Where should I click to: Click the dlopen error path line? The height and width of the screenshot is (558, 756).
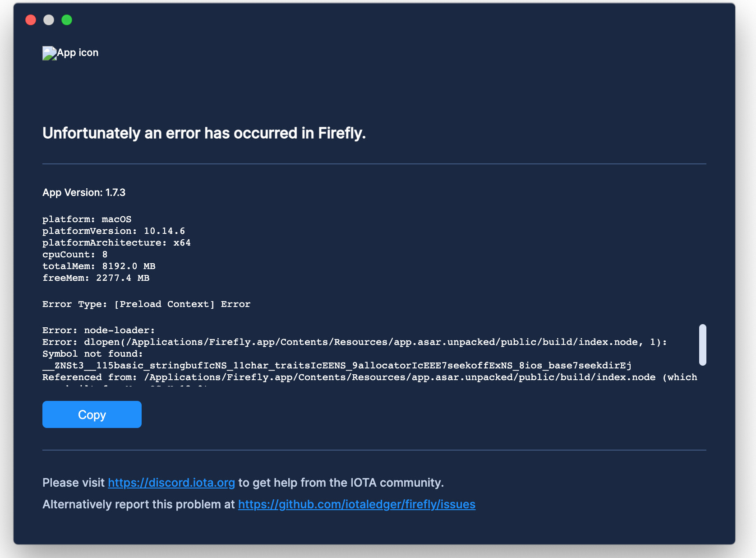355,342
